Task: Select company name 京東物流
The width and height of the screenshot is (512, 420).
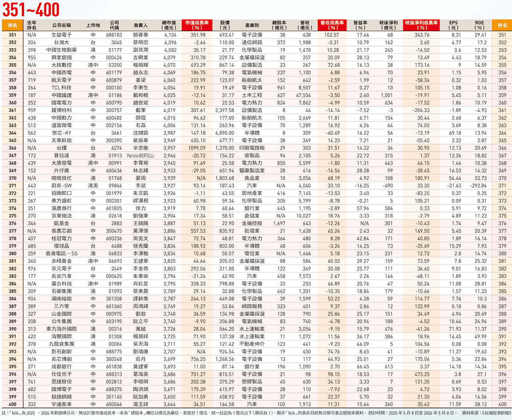Action: click(62, 216)
